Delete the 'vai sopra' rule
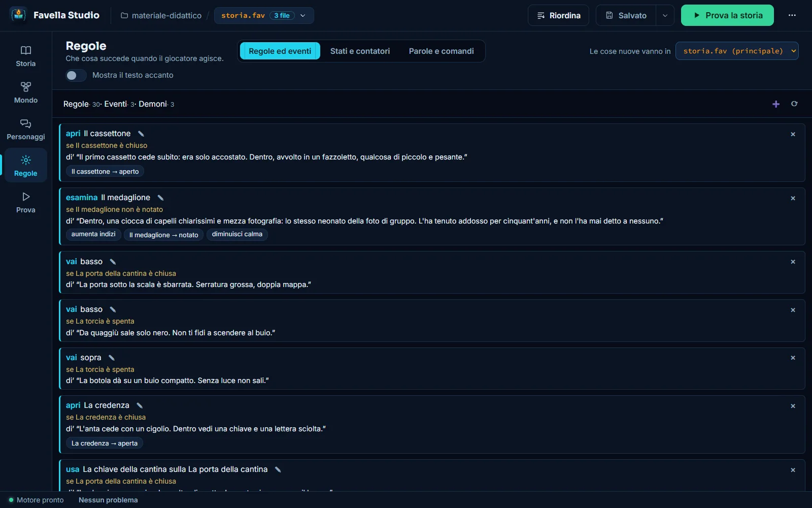 [x=793, y=358]
